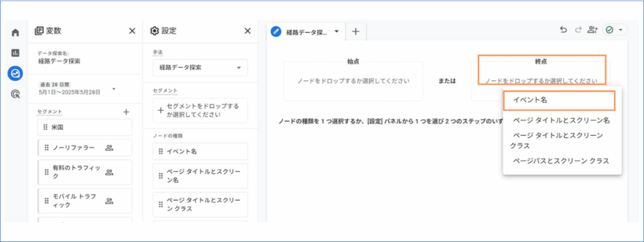This screenshot has width=644, height=242.
Task: Choose ページパスとスクリーン クラス menu item
Action: [x=561, y=161]
